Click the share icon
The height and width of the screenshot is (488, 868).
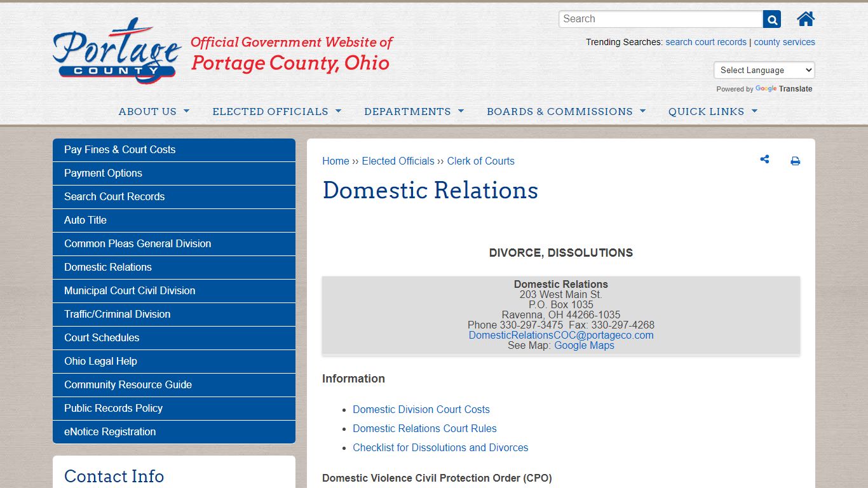(764, 159)
